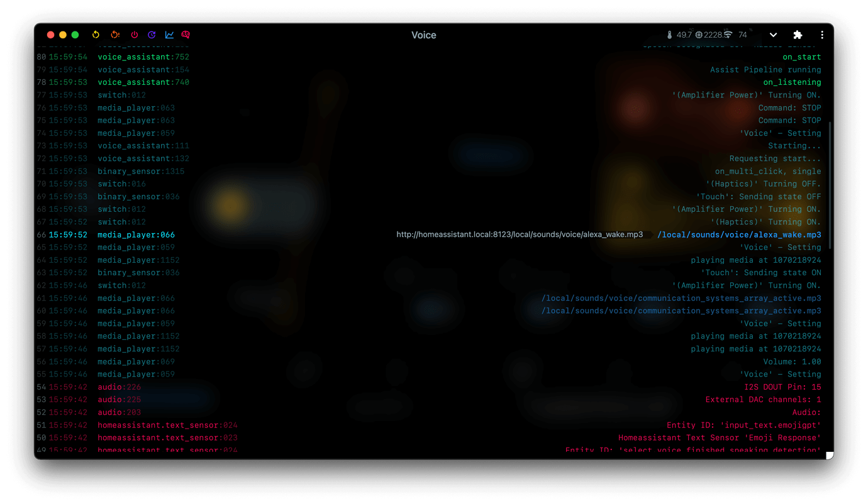The image size is (868, 504).
Task: Click the red power off icon
Action: (134, 35)
